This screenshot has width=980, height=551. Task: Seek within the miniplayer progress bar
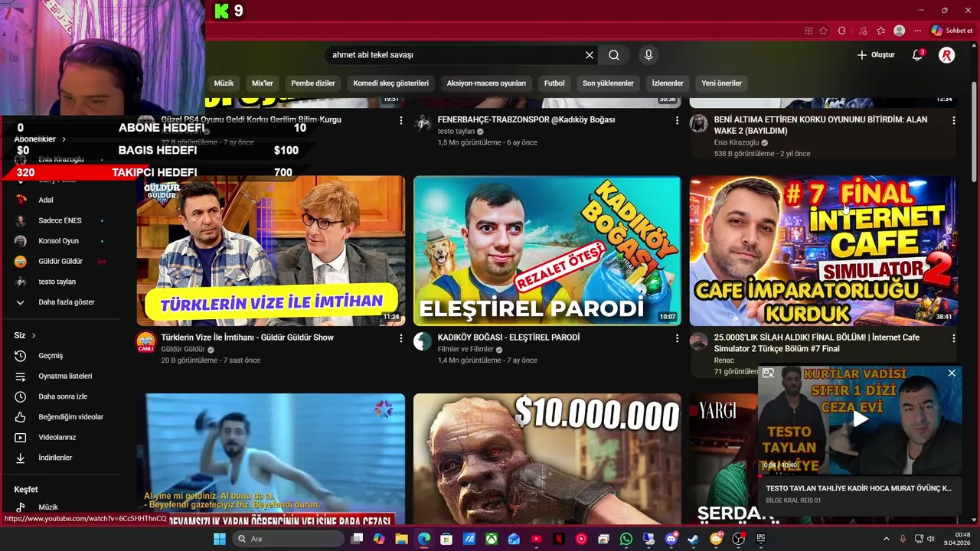tap(861, 475)
